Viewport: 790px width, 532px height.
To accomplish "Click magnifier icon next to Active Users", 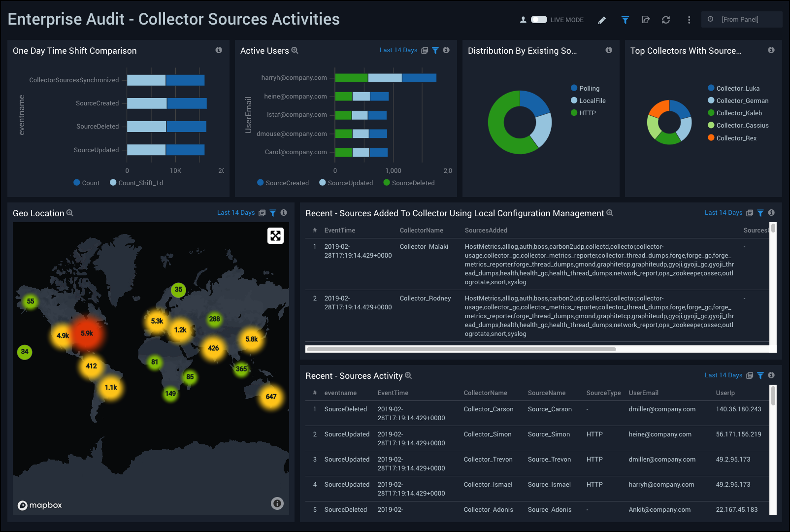I will [295, 50].
